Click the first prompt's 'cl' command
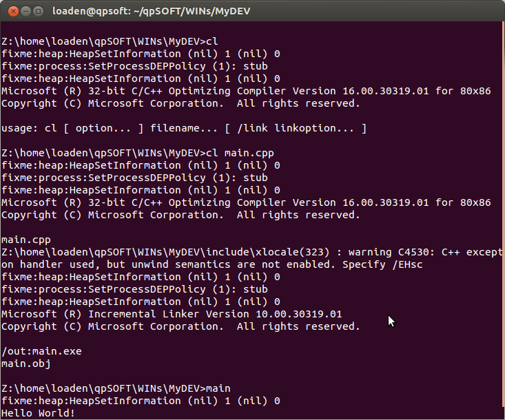 click(212, 41)
